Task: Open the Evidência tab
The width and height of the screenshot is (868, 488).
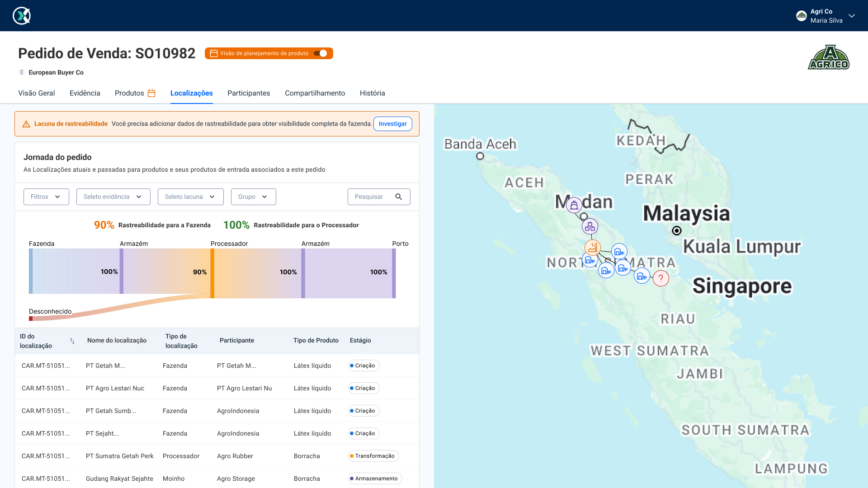Action: pos(85,93)
